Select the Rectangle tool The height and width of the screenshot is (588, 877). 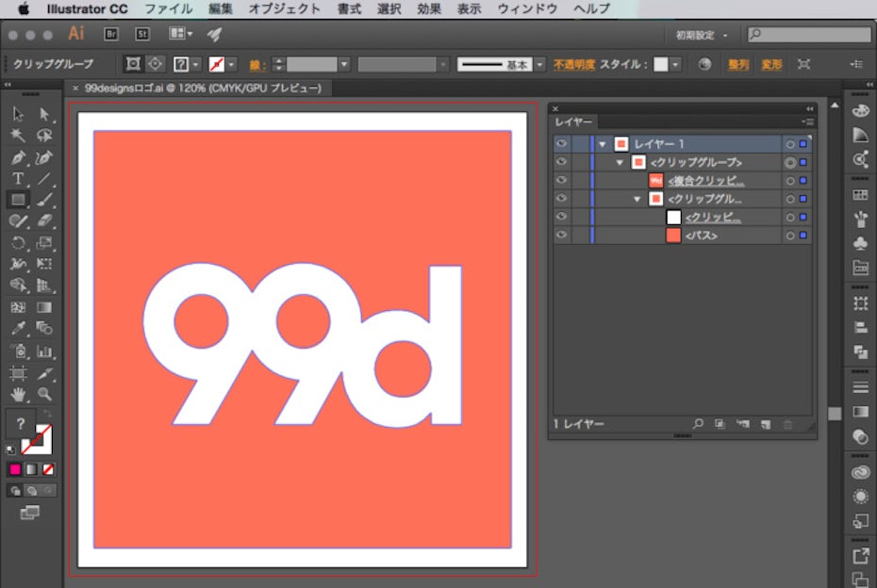18,199
